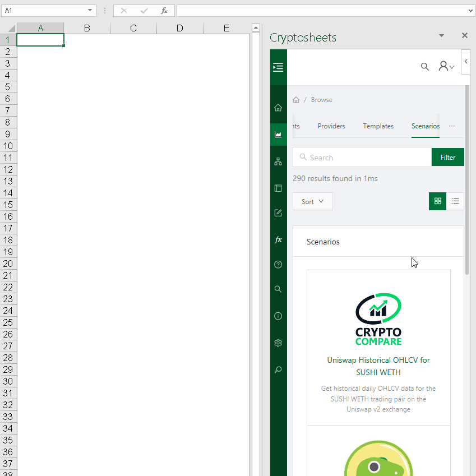Switch to the Providers tab
This screenshot has height=476, width=476.
(x=331, y=126)
